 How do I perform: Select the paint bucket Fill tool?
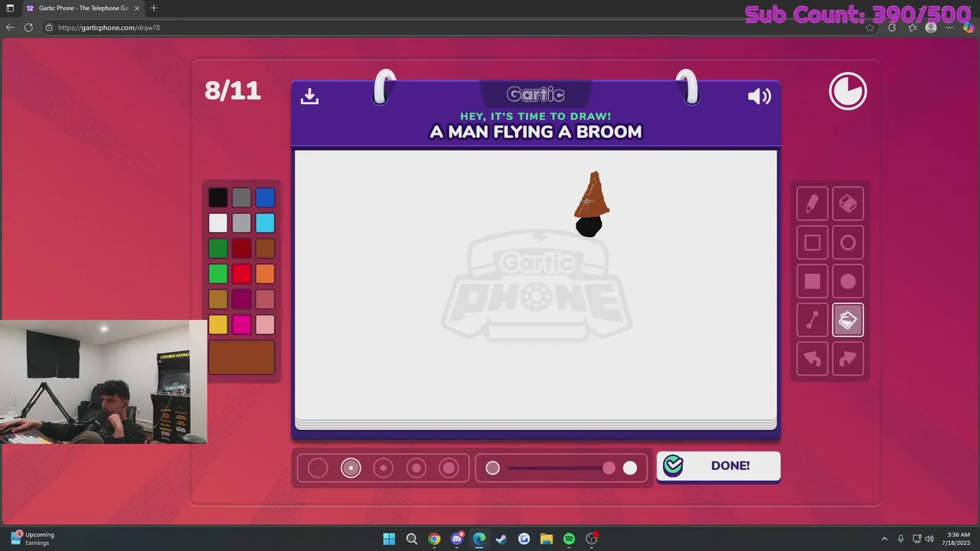848,320
